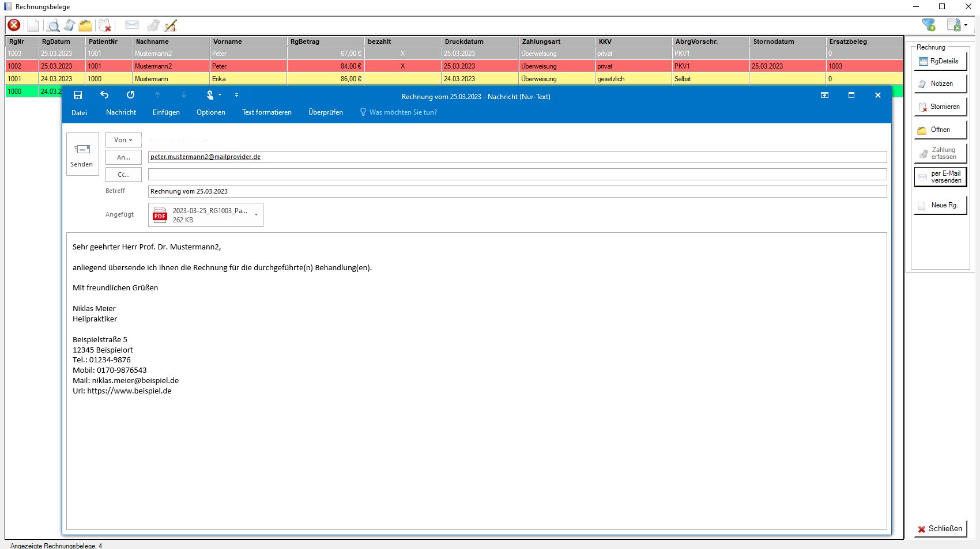Screen dimensions: 980x549
Task: Click the Excel export icon
Action: click(x=954, y=25)
